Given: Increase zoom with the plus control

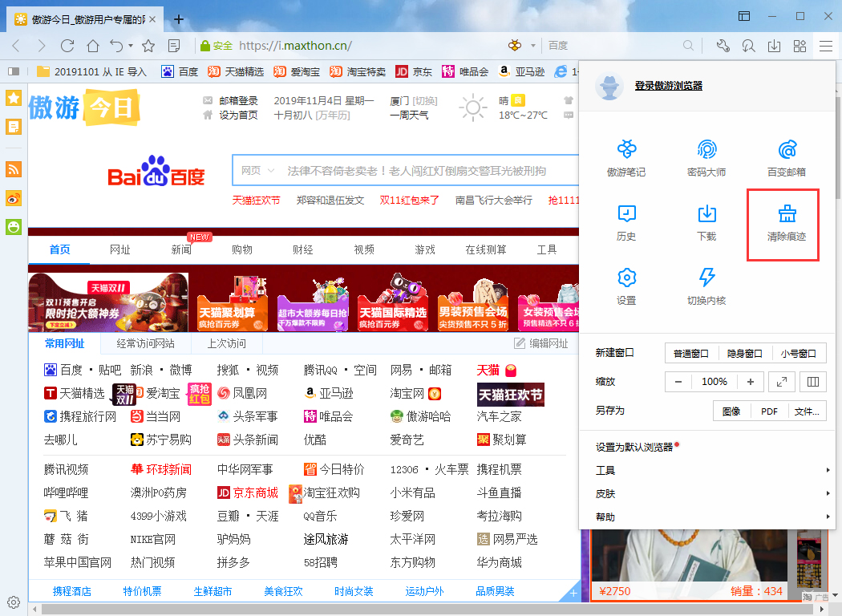Looking at the screenshot, I should tap(751, 381).
